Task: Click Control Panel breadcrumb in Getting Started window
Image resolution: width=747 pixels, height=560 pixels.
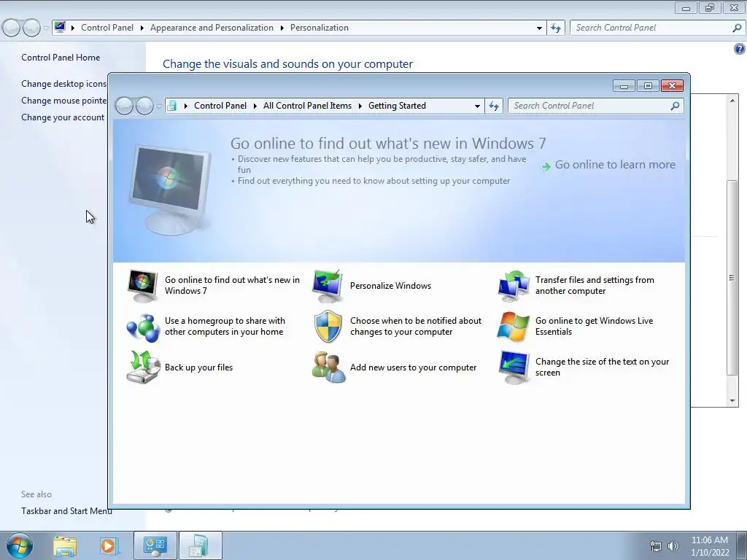Action: point(220,106)
